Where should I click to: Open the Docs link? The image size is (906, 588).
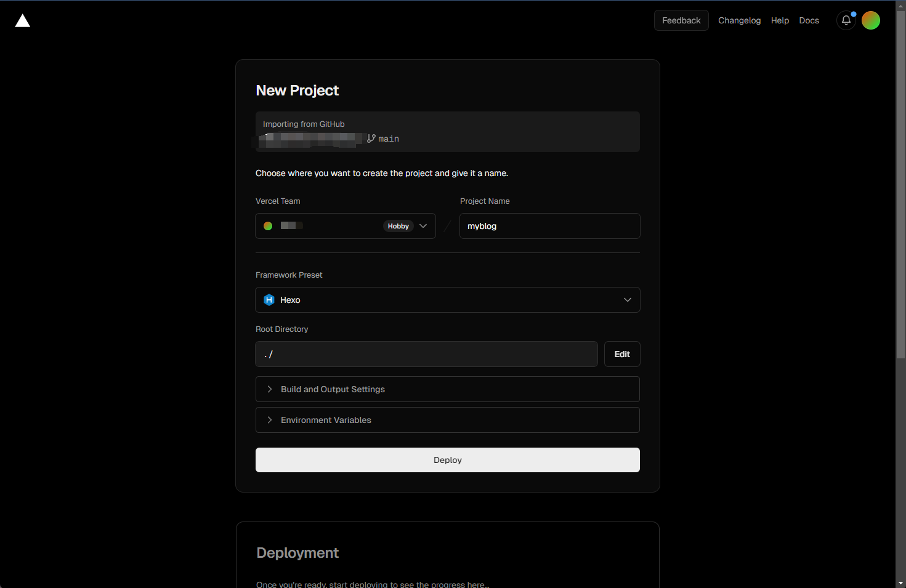coord(809,20)
